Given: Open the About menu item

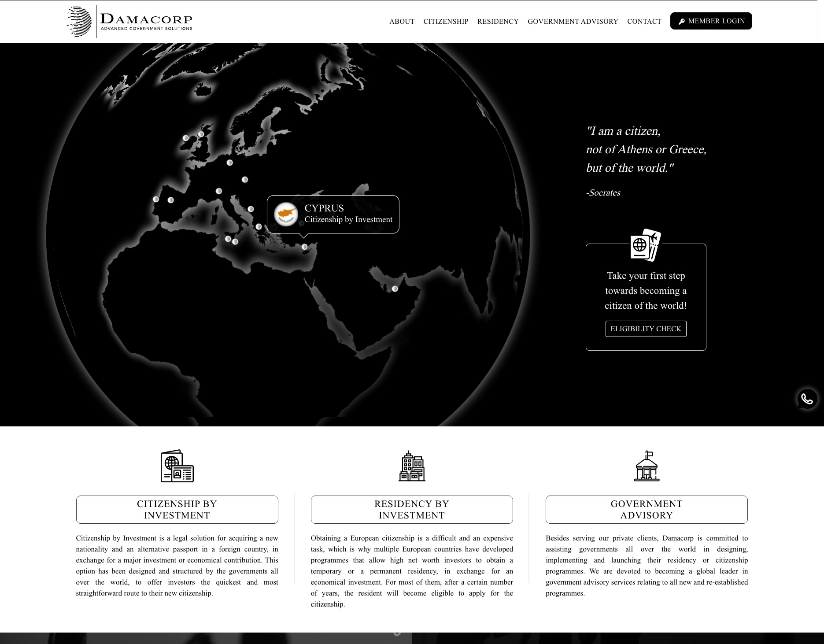Looking at the screenshot, I should coord(402,22).
